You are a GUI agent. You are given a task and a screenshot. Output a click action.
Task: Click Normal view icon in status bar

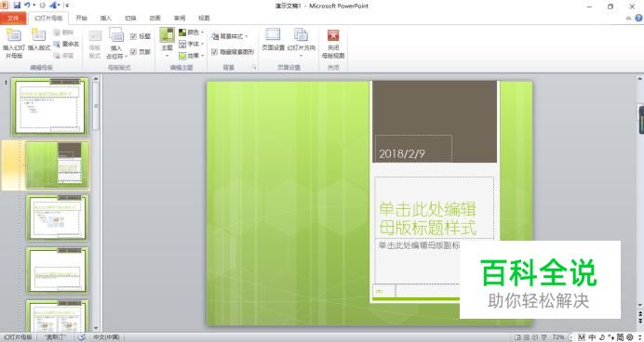click(x=517, y=337)
